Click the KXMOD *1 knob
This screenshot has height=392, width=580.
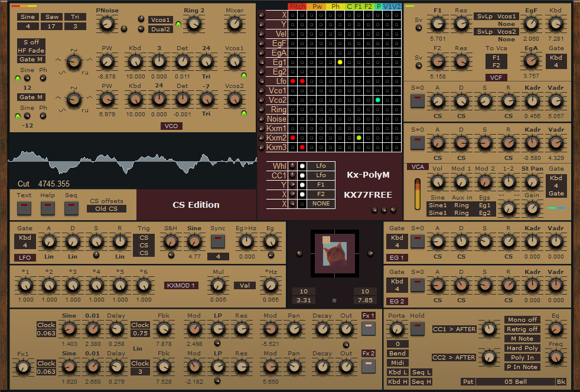point(25,285)
